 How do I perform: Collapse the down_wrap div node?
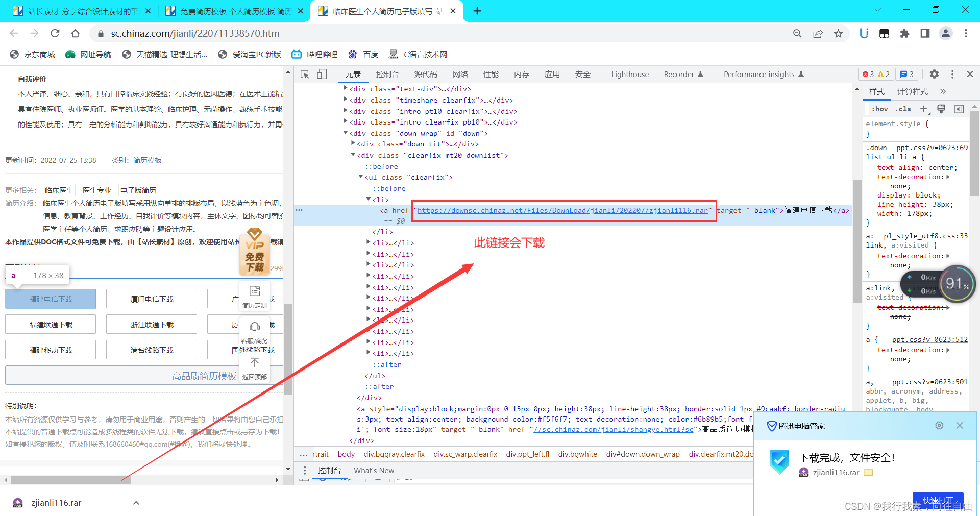(x=346, y=133)
